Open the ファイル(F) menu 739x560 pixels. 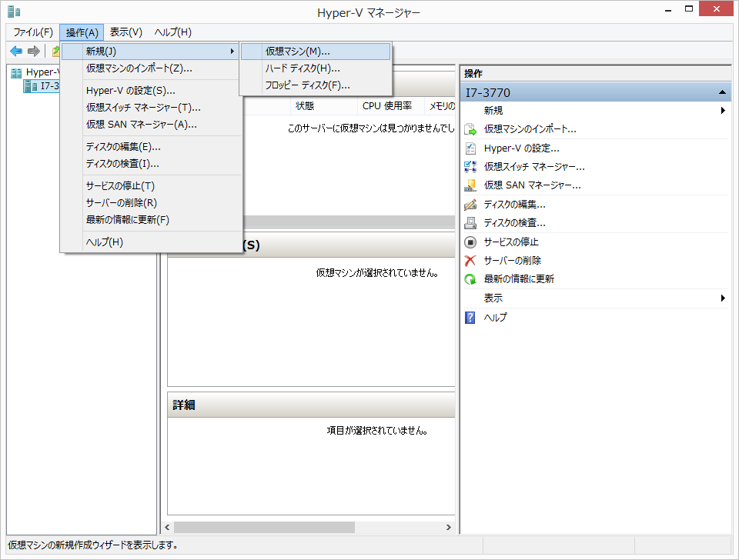coord(33,32)
